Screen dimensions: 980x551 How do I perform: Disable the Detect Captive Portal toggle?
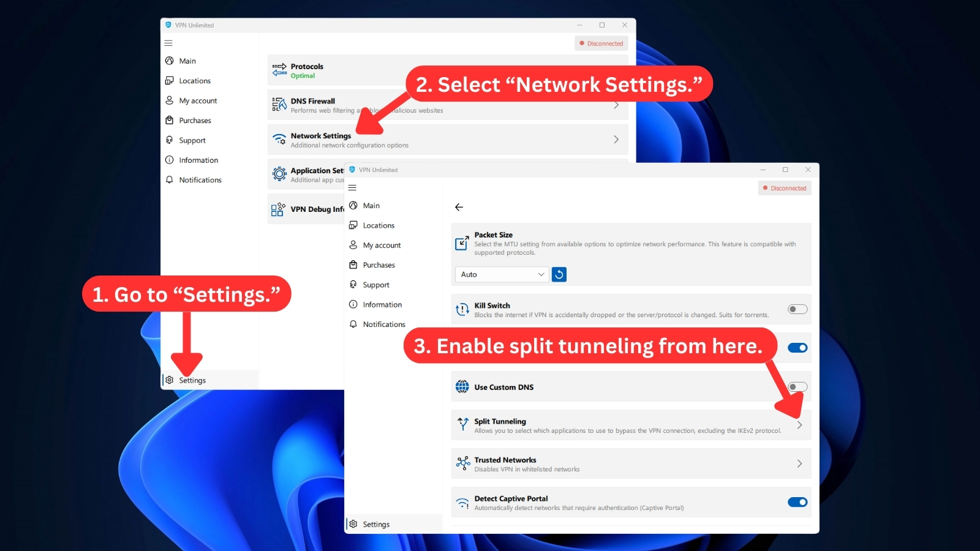797,502
